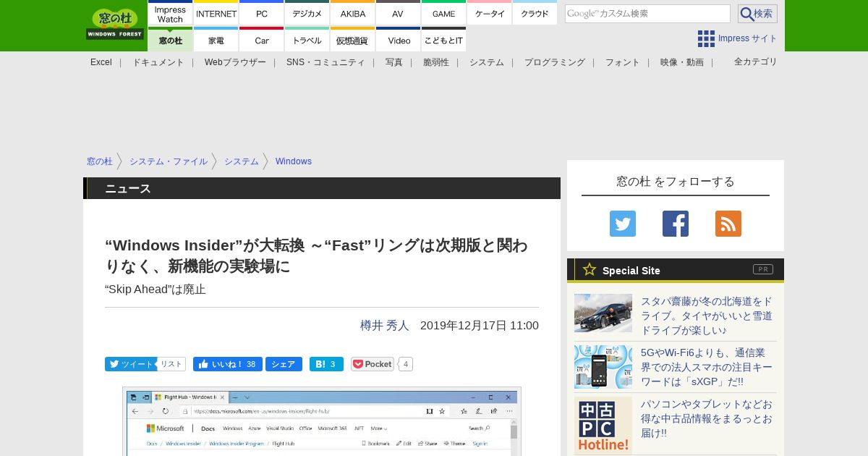Open the フォント category
The image size is (868, 456).
pos(623,62)
